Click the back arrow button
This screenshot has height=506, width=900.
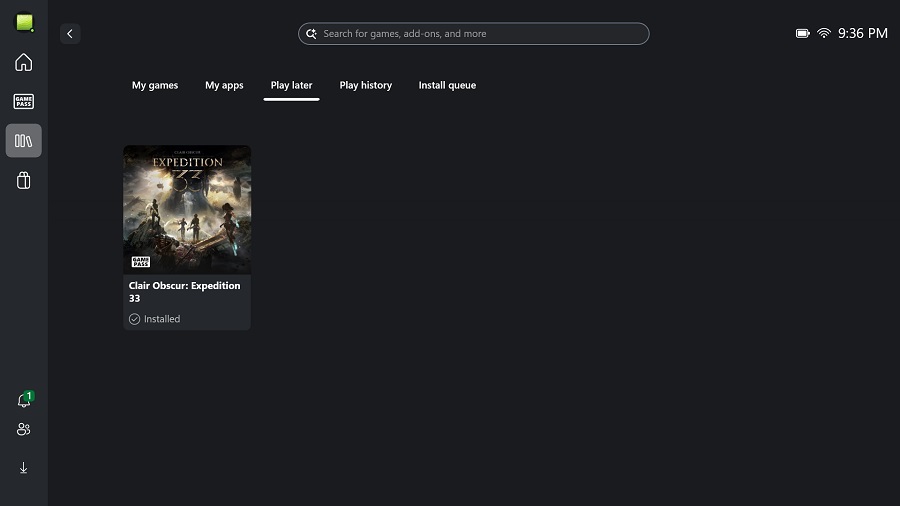point(70,34)
